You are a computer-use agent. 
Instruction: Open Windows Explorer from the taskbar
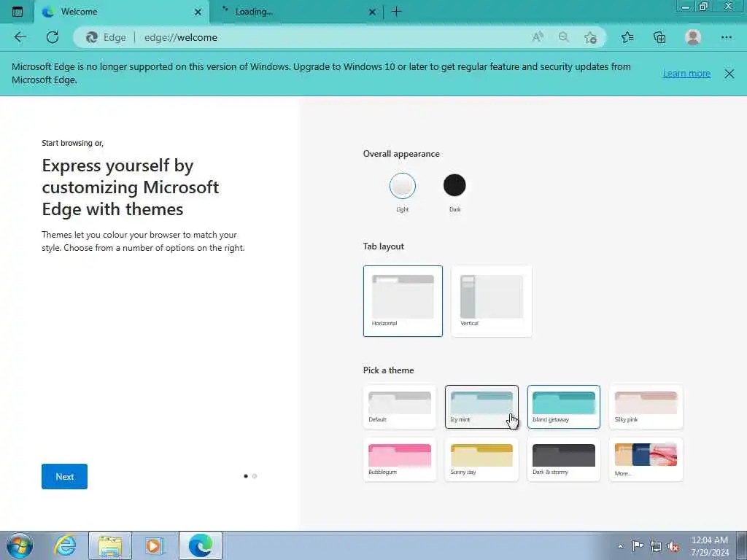click(x=110, y=545)
